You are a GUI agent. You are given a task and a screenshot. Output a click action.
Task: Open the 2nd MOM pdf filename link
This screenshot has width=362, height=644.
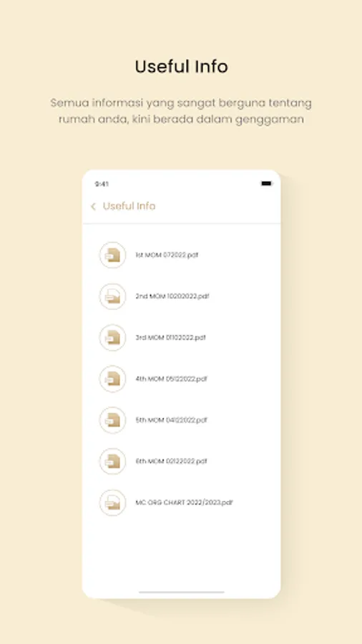(172, 296)
